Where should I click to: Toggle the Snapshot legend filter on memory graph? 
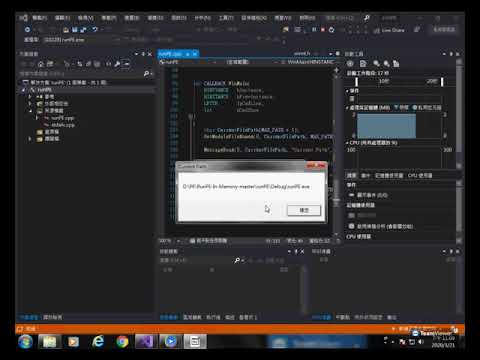(401, 107)
